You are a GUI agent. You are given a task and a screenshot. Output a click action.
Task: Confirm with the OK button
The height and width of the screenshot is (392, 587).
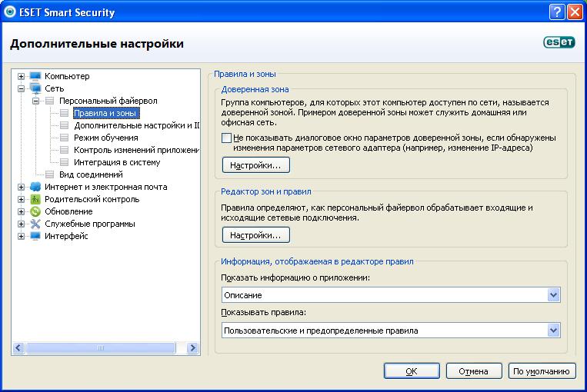(412, 371)
